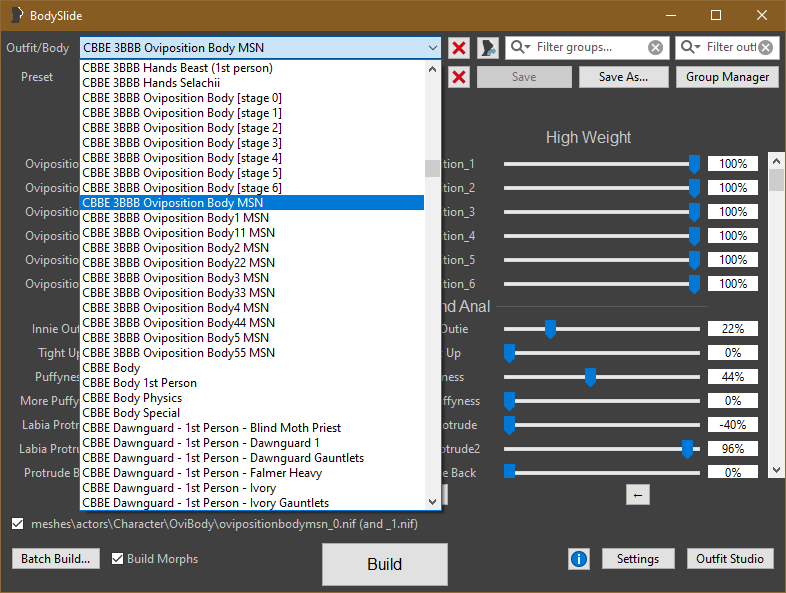Image resolution: width=786 pixels, height=593 pixels.
Task: Open the Group Manager
Action: pyautogui.click(x=727, y=77)
